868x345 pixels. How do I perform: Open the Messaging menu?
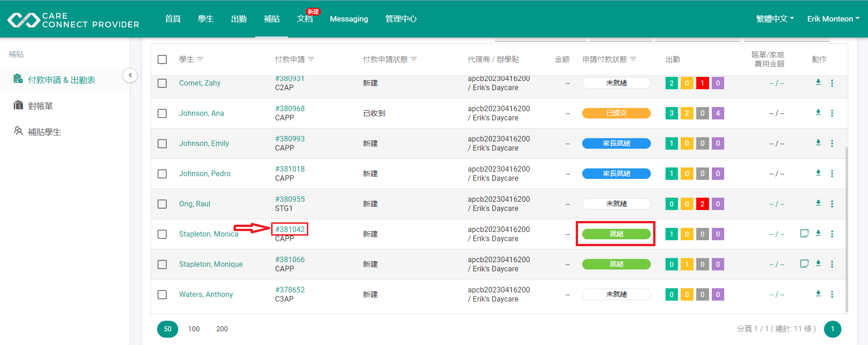click(x=349, y=19)
